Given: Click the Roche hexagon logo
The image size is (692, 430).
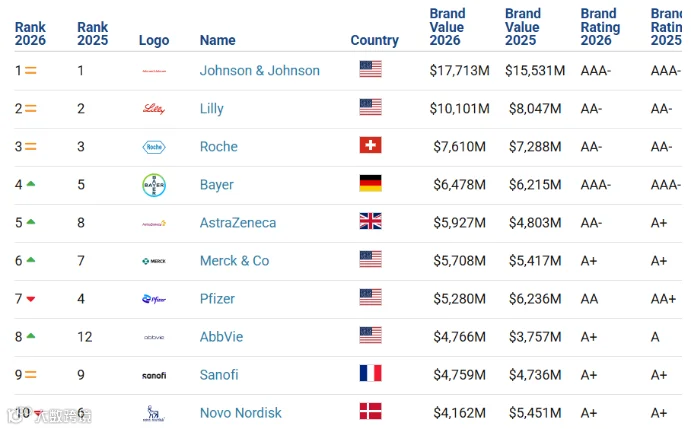Looking at the screenshot, I should [x=154, y=147].
